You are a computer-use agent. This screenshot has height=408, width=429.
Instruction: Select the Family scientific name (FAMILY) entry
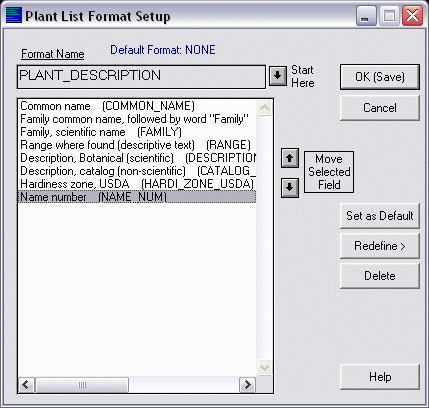point(137,132)
